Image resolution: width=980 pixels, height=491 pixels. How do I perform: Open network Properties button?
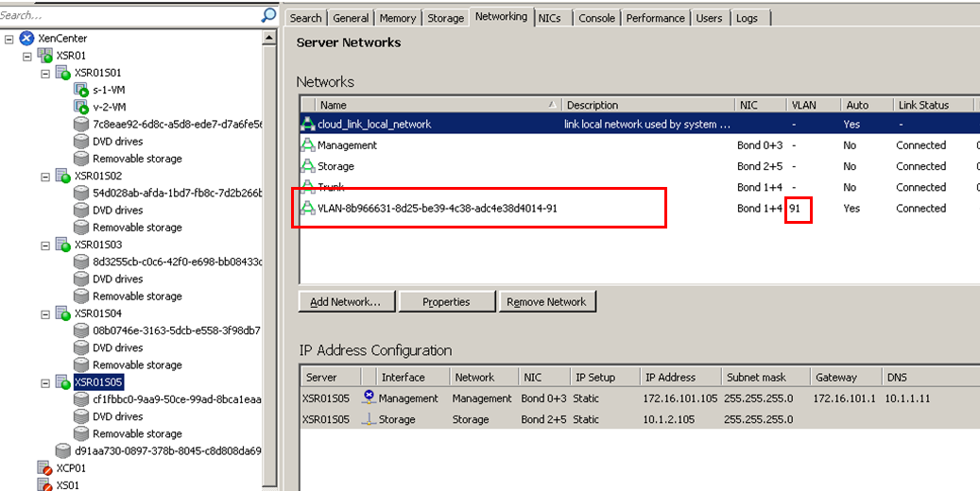point(446,302)
